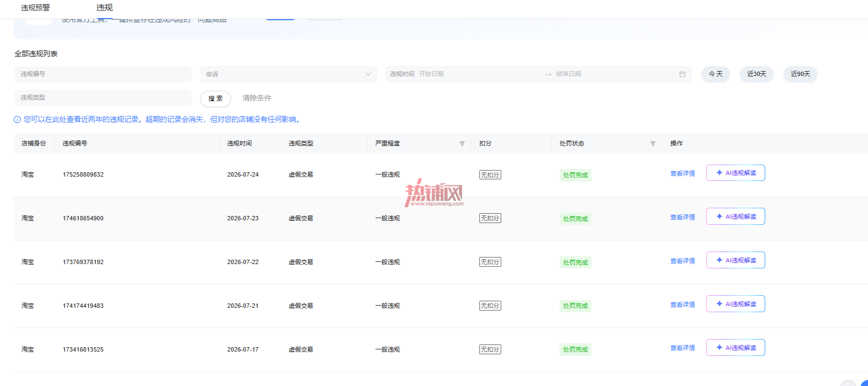This screenshot has height=386, width=868.
Task: Open AI违规解读 for violation 175258809832
Action: (736, 173)
